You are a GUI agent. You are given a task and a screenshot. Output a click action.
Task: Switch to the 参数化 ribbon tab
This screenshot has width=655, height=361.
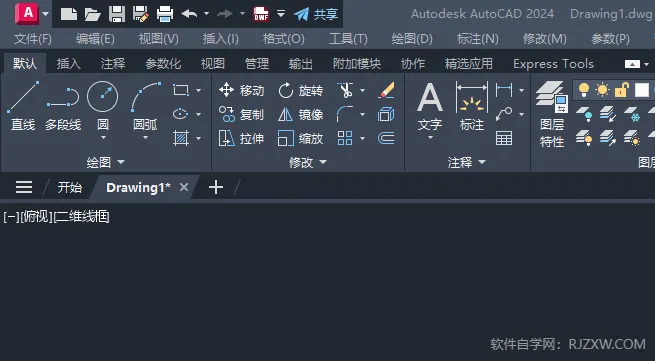click(163, 64)
